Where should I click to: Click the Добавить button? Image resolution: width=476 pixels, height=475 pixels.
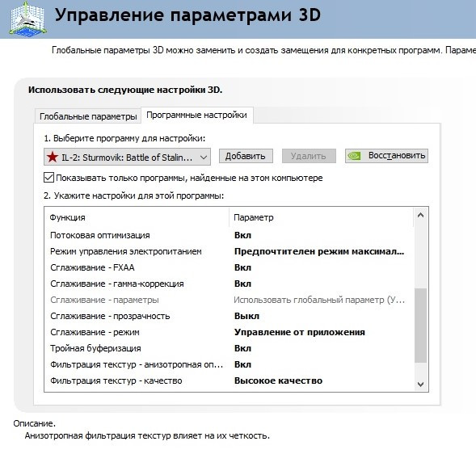click(x=246, y=156)
